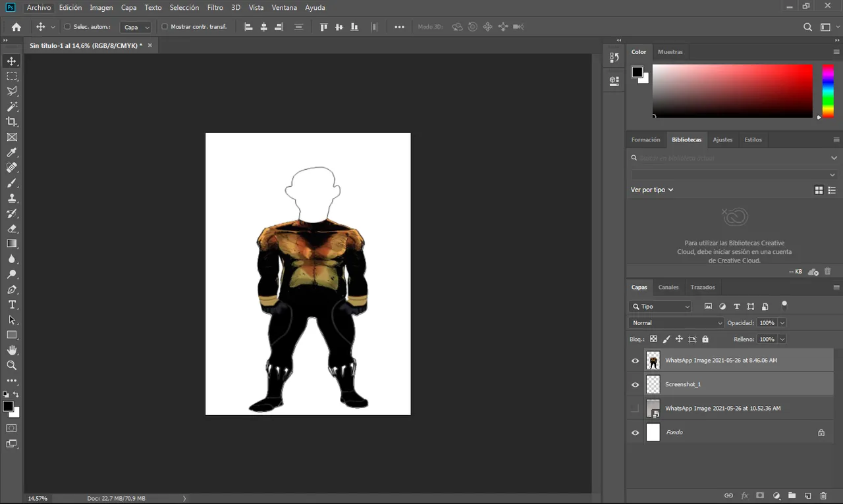Viewport: 843px width, 504px height.
Task: Switch to the Canales tab
Action: coord(668,288)
